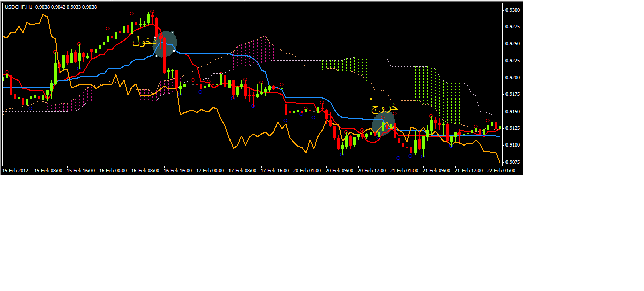The width and height of the screenshot is (644, 291).
Task: Click the 17 Feb 16:00 time label
Action: [x=275, y=171]
